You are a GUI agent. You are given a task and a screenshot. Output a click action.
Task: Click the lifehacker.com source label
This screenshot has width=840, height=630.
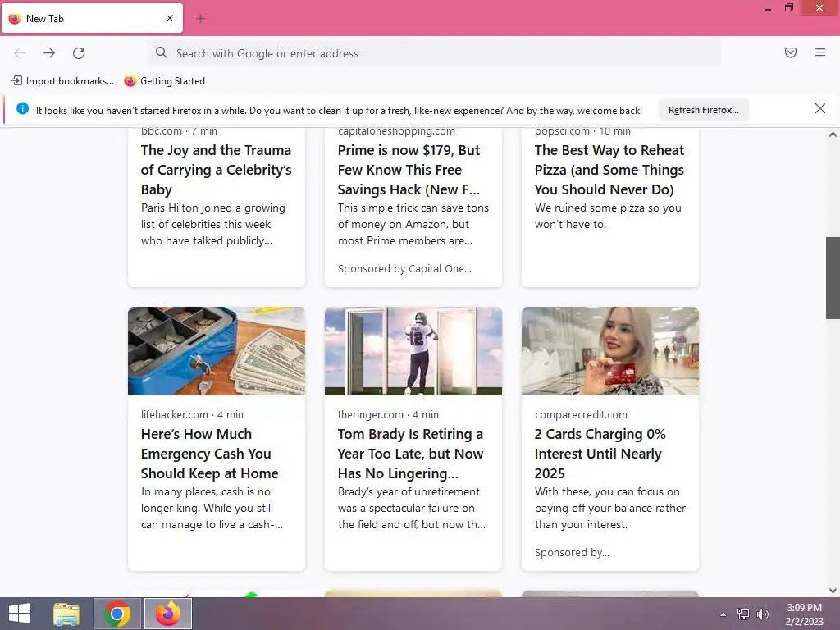coord(174,414)
